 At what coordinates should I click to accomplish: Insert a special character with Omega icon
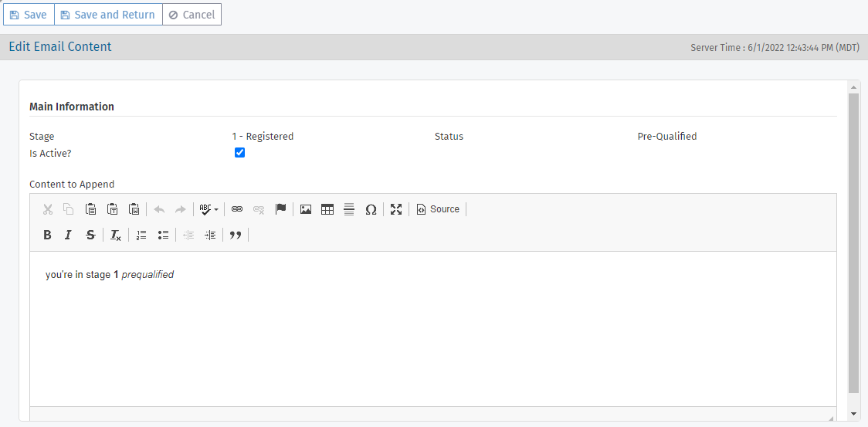click(x=371, y=209)
